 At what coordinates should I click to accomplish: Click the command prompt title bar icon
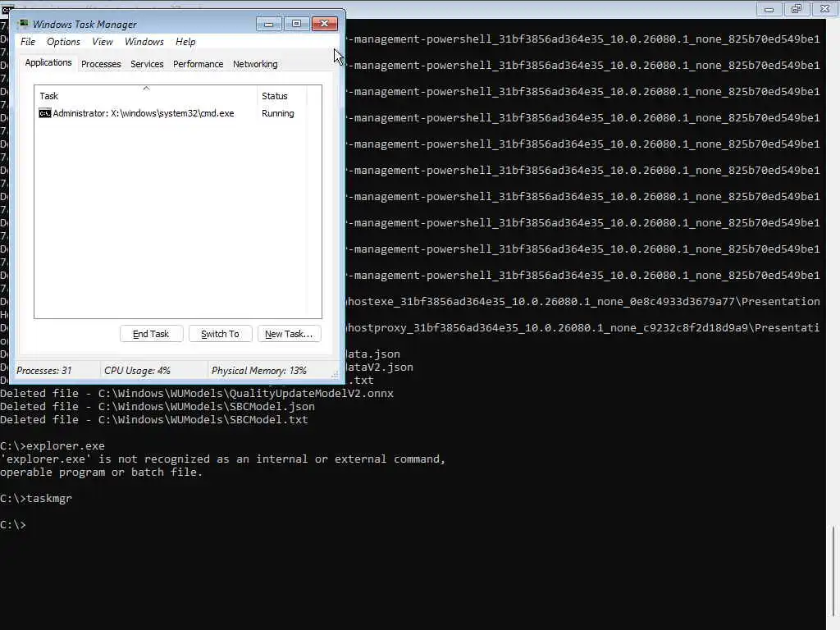coord(7,9)
